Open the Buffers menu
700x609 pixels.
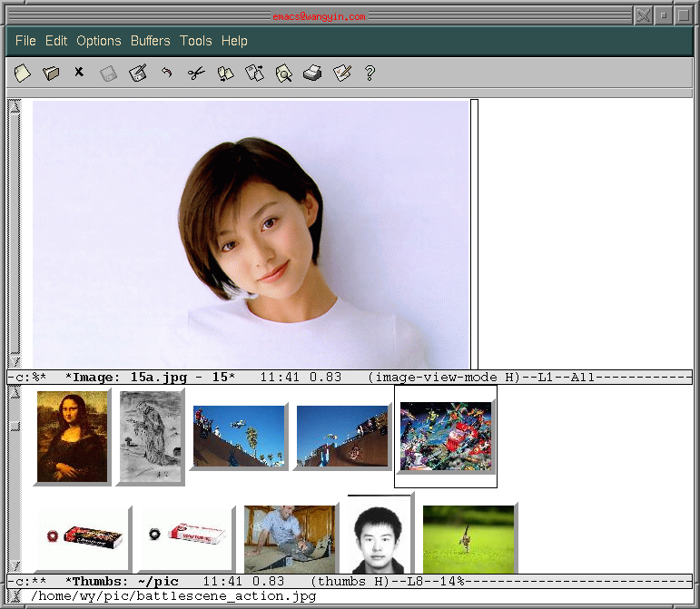pos(150,41)
